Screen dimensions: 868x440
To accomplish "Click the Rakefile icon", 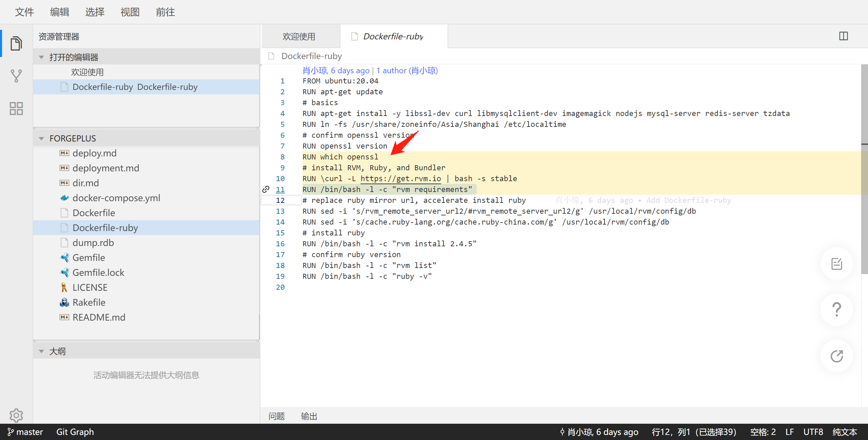I will 64,302.
